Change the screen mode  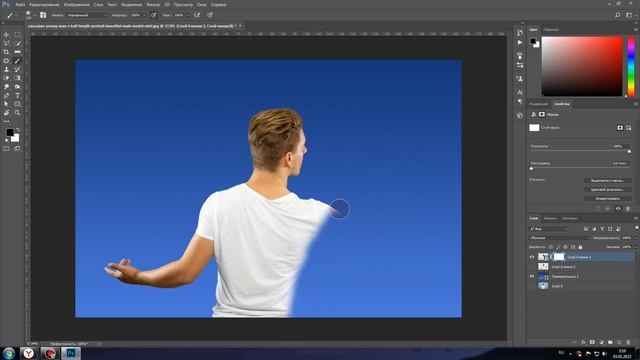click(x=17, y=149)
